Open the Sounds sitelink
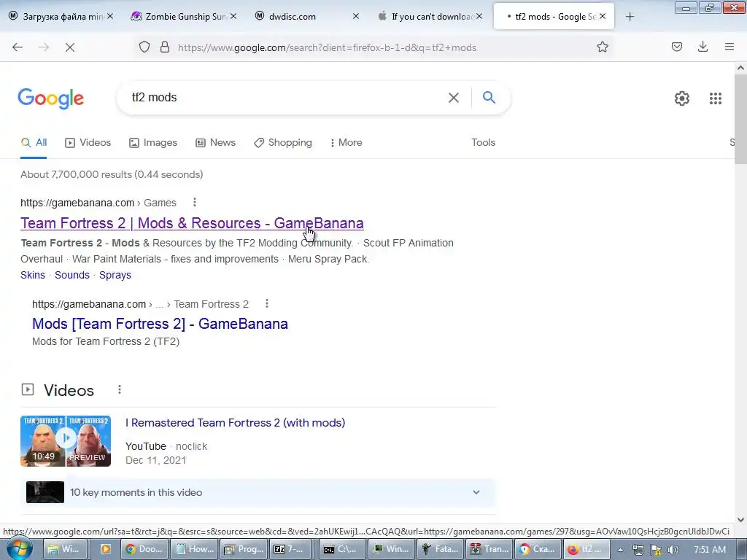The height and width of the screenshot is (560, 747). (72, 275)
